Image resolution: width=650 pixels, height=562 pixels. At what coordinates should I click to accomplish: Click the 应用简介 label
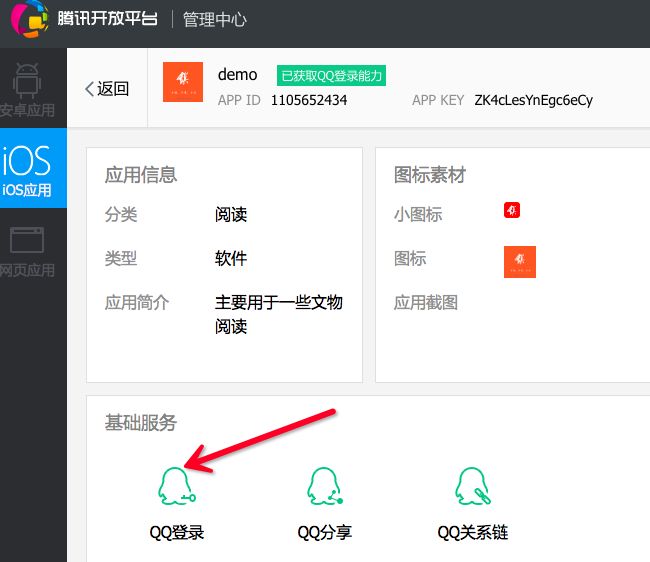(x=137, y=303)
